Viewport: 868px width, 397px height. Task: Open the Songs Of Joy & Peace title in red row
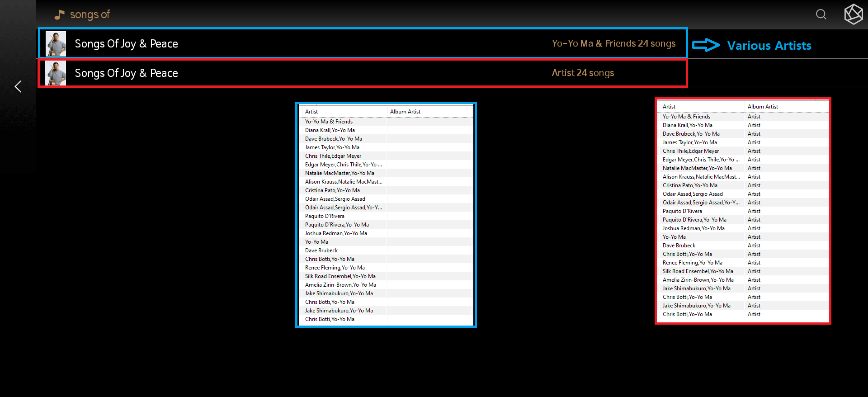pos(126,73)
